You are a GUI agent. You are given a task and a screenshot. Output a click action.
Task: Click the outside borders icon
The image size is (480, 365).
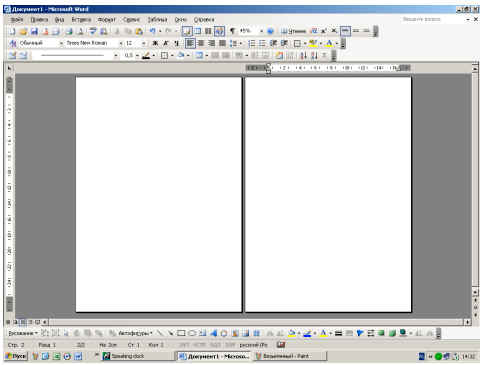pos(297,43)
